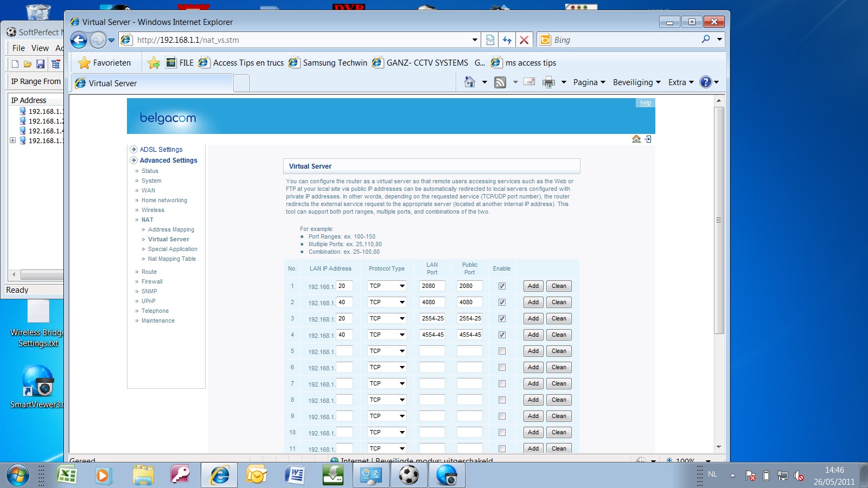This screenshot has width=868, height=488.
Task: Open the Extra dropdown menu
Action: (x=681, y=82)
